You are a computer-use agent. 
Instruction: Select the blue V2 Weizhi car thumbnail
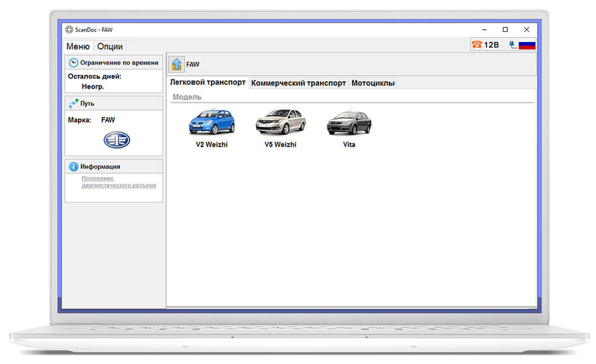coord(212,122)
